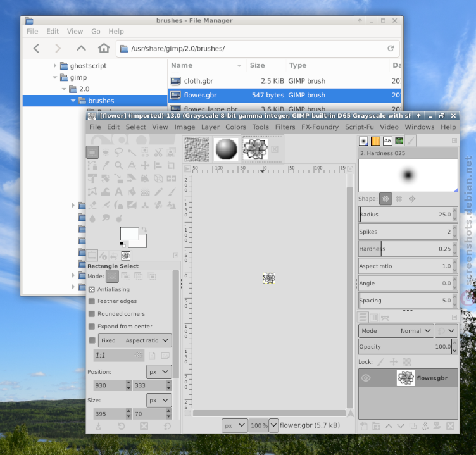This screenshot has height=455, width=476.
Task: Open the Size unit px dropdown
Action: click(x=159, y=401)
